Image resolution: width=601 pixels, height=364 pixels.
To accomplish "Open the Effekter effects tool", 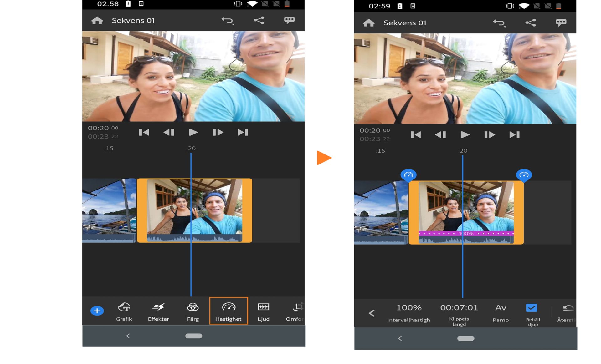I will (158, 311).
